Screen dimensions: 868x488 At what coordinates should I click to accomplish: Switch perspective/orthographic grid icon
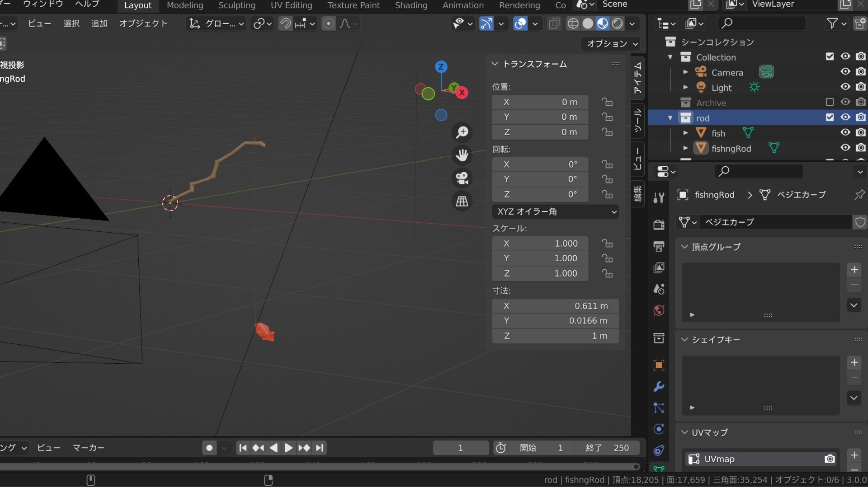[462, 201]
